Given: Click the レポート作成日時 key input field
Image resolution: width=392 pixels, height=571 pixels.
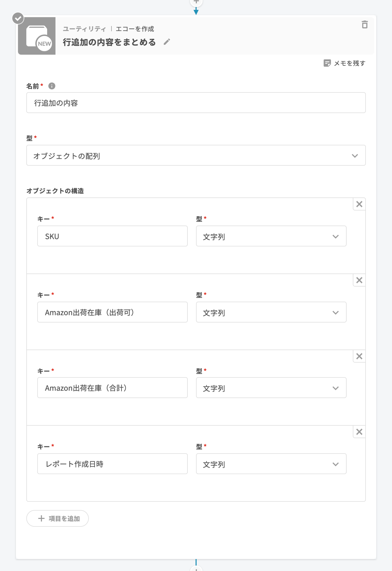Looking at the screenshot, I should [x=112, y=464].
